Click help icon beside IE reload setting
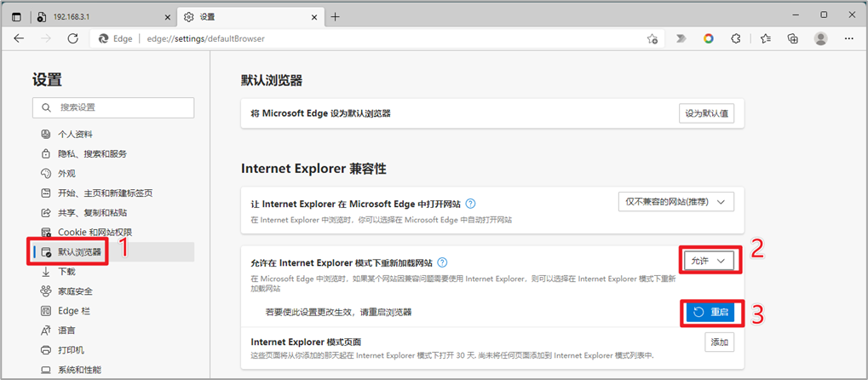 [442, 263]
